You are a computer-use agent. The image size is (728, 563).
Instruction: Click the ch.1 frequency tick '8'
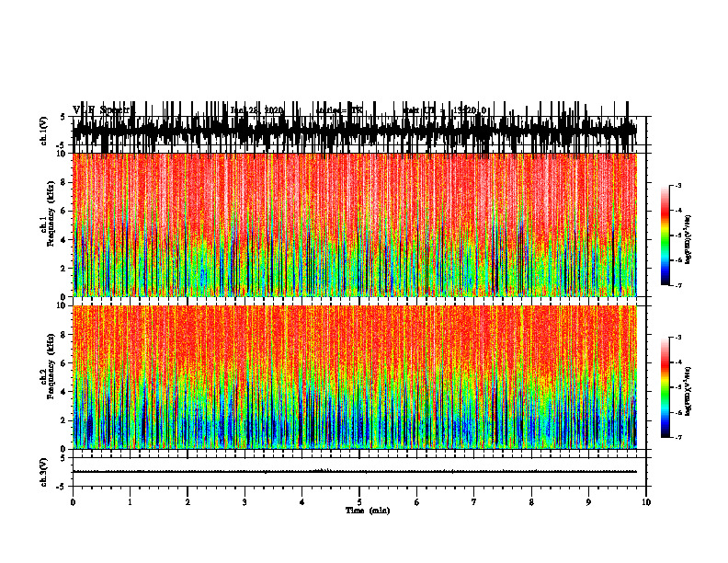coord(64,182)
